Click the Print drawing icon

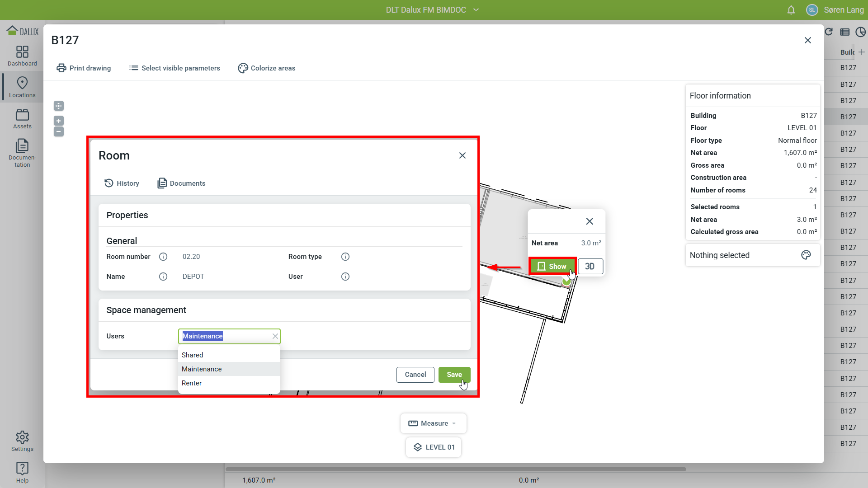[61, 68]
